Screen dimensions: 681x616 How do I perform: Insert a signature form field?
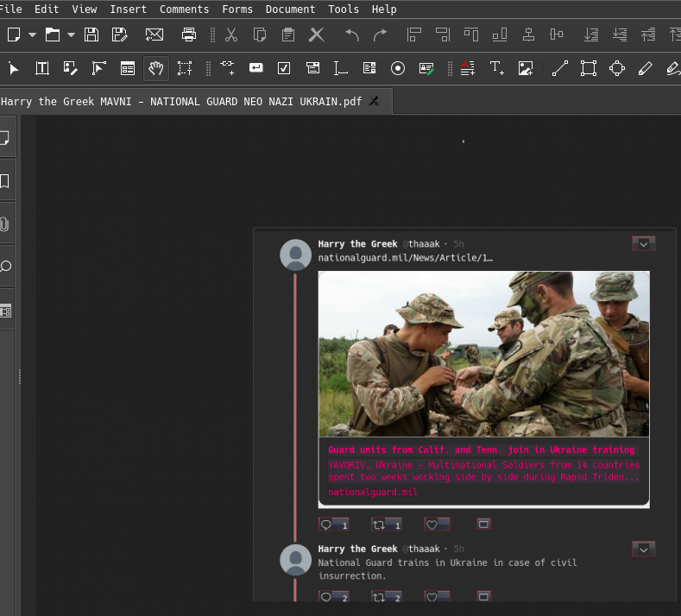[x=426, y=68]
